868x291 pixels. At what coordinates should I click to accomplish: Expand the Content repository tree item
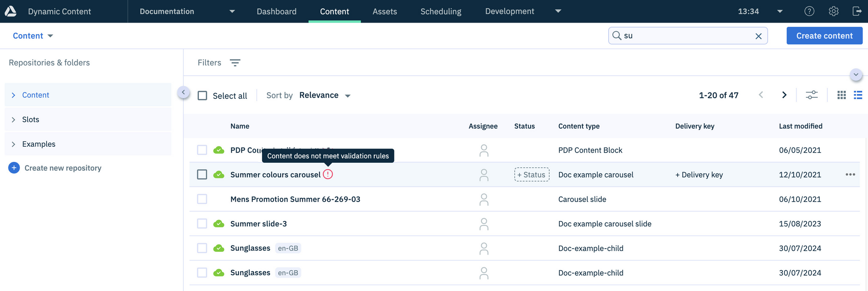pos(13,95)
